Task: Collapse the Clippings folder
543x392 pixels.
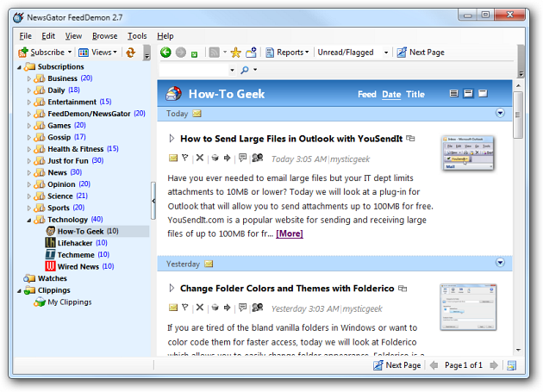Action: pyautogui.click(x=19, y=290)
